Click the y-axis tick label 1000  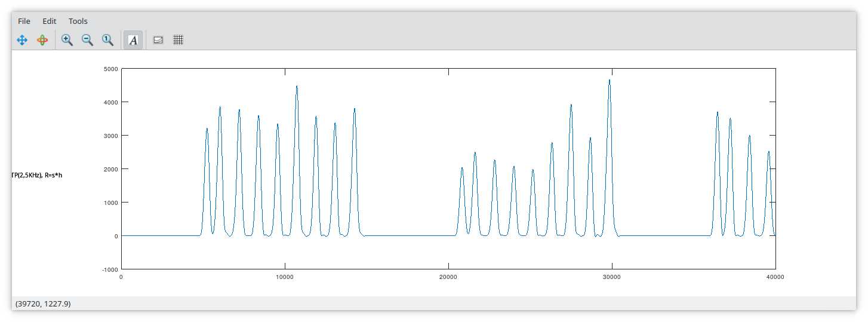pos(111,203)
